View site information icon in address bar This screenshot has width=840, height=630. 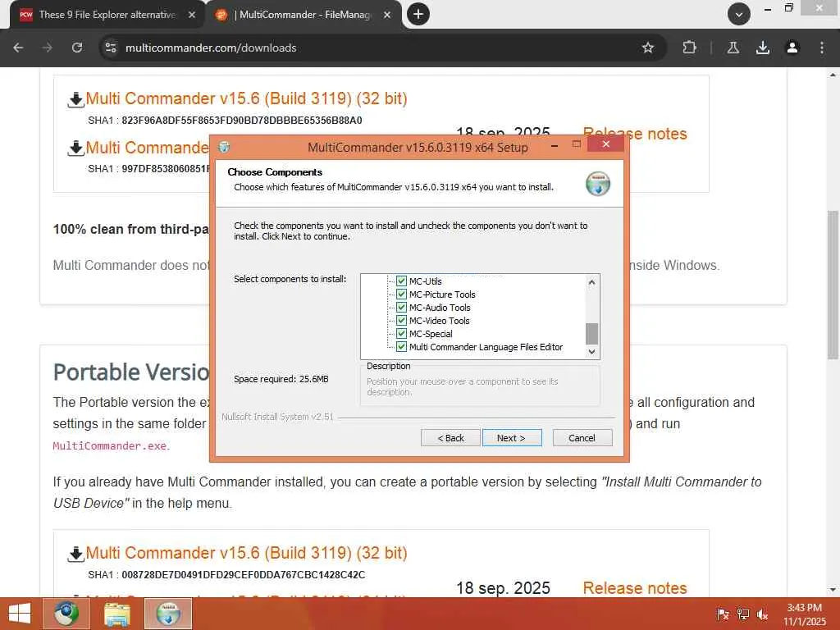pyautogui.click(x=111, y=48)
